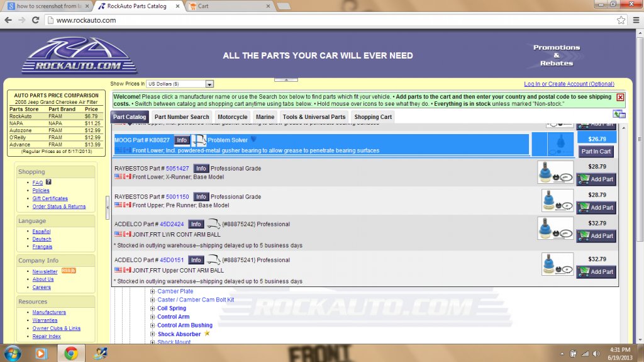Collapse the left sidebar with handle
The width and height of the screenshot is (644, 362).
(x=108, y=207)
